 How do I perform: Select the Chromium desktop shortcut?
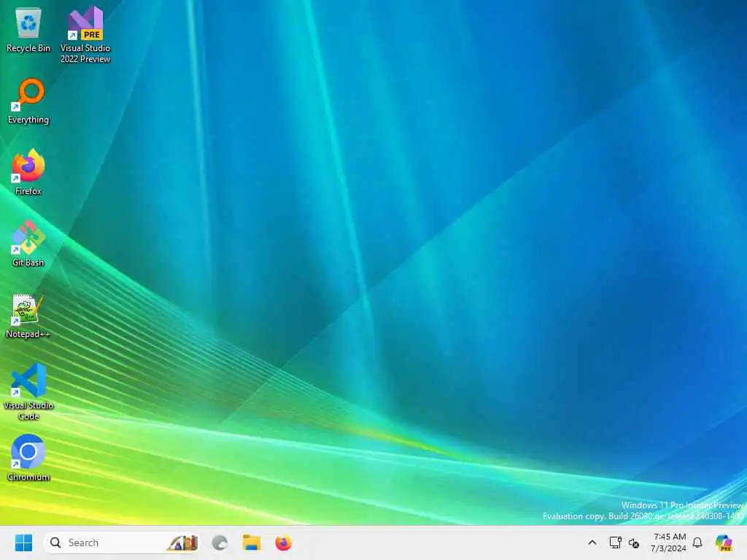[x=28, y=458]
